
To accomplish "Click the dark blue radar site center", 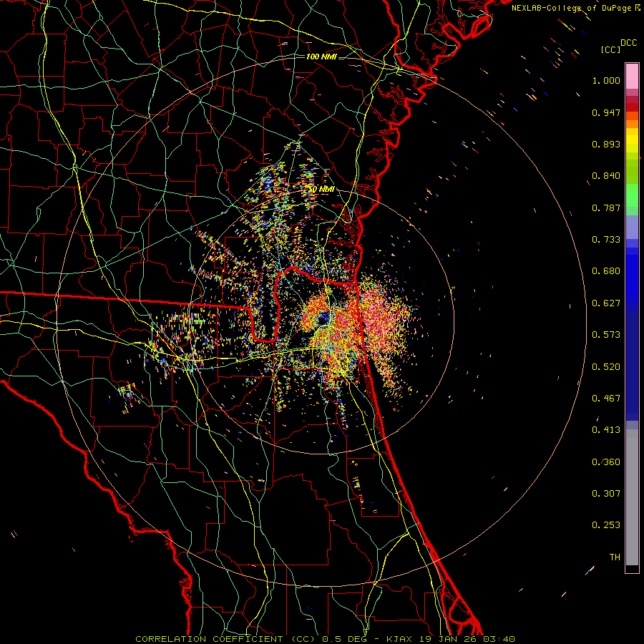I will point(323,318).
